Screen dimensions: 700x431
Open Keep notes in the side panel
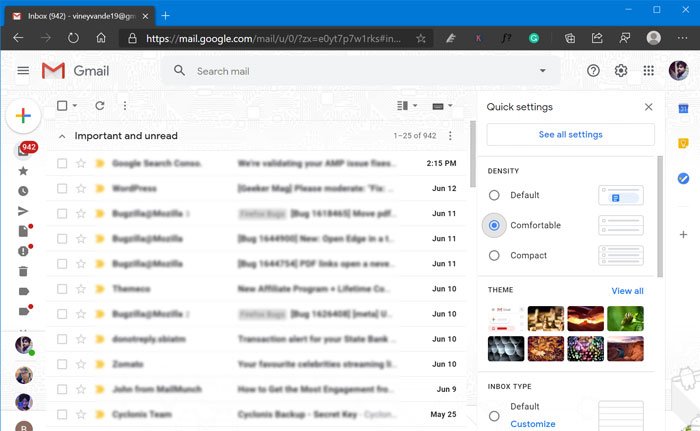point(683,143)
